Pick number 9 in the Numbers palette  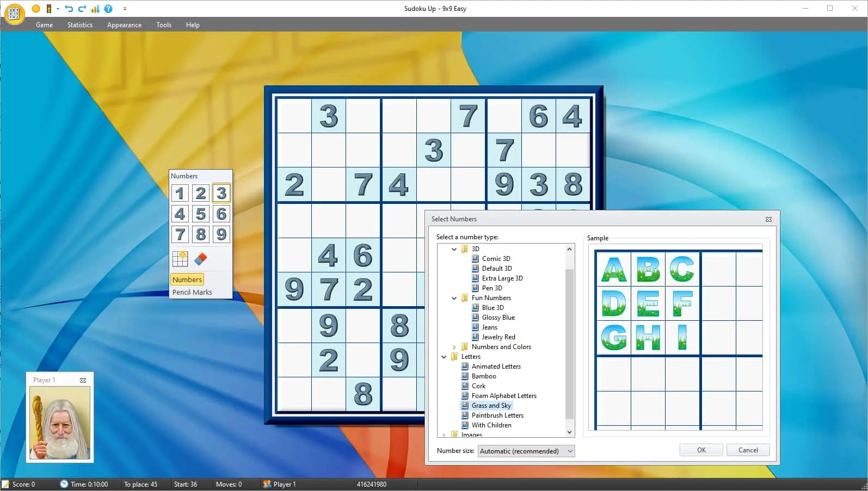click(221, 234)
